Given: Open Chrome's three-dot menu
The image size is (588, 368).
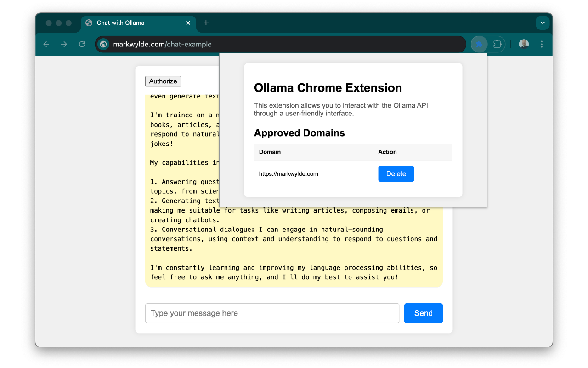Looking at the screenshot, I should pyautogui.click(x=542, y=44).
